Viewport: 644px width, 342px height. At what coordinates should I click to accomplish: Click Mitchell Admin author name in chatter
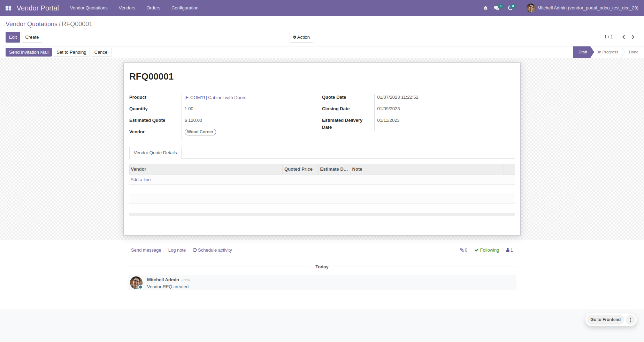[x=163, y=280]
